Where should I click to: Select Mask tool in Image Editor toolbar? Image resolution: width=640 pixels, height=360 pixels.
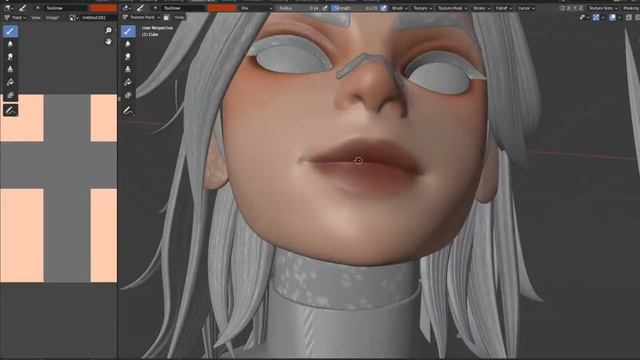tap(10, 95)
